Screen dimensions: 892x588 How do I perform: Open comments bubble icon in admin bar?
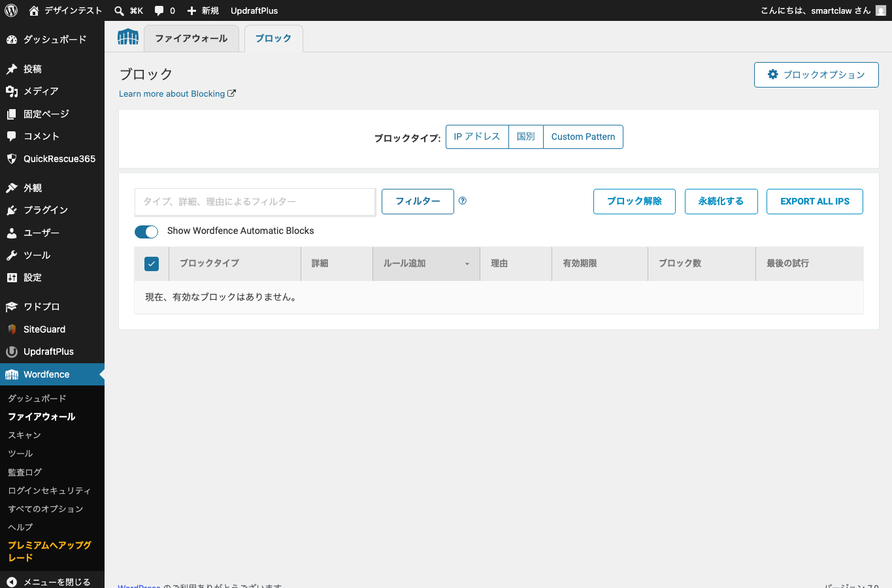pos(159,10)
